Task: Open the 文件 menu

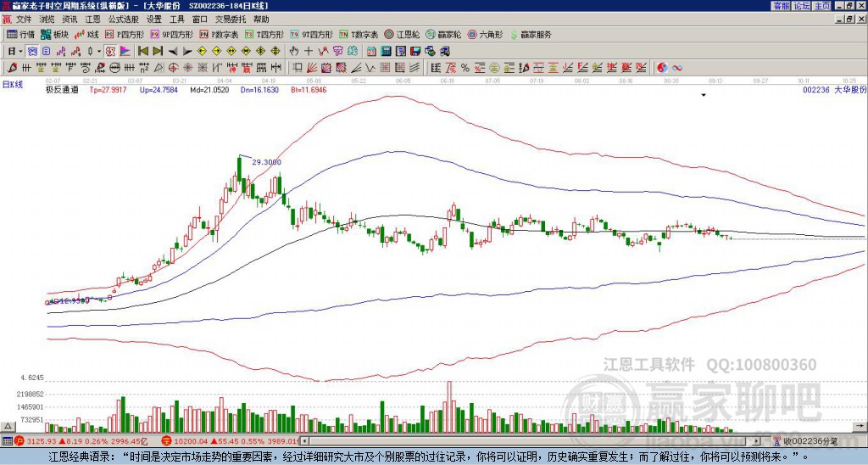Action: coord(24,20)
